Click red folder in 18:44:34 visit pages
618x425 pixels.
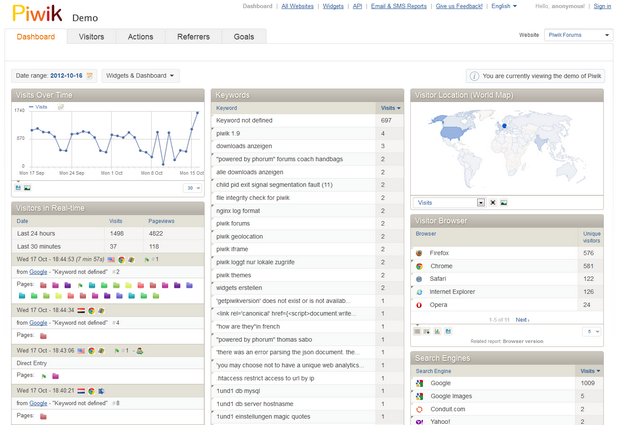pos(43,336)
